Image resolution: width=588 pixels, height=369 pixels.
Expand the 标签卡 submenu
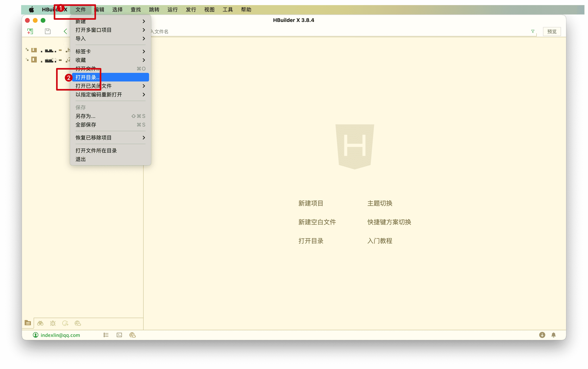point(110,51)
